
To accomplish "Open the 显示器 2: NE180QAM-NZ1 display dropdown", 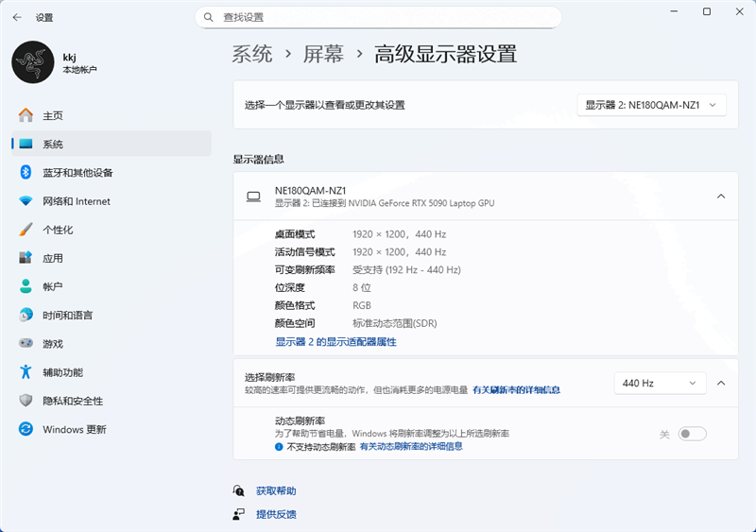I will coord(651,105).
